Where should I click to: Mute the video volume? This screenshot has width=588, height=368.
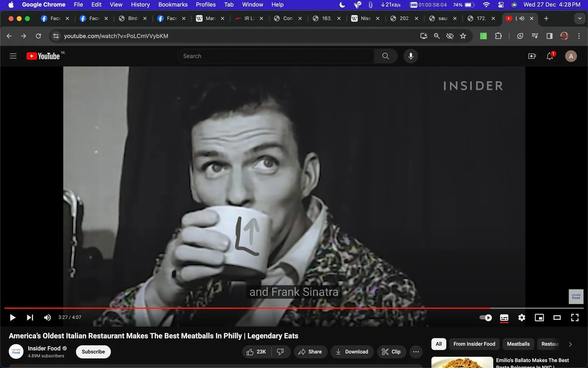point(47,317)
